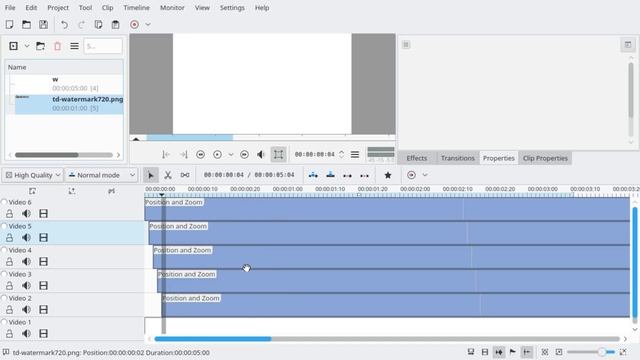Screen dimensions: 640x360
Task: Rewind playback in the monitor
Action: [200, 154]
